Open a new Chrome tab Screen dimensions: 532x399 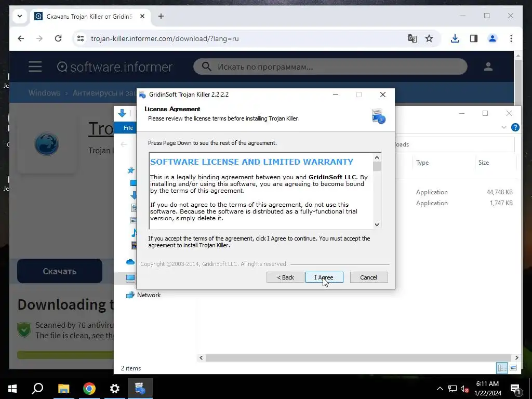(161, 16)
